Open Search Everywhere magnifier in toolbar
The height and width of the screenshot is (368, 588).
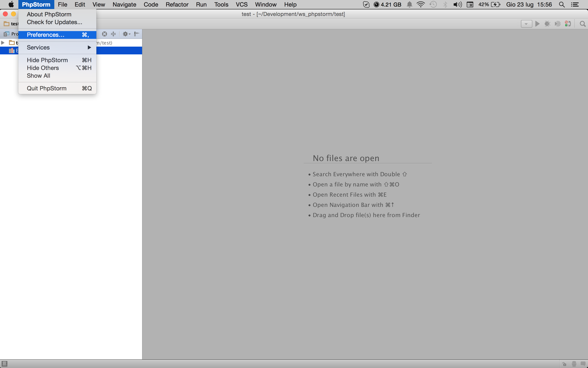pos(582,24)
